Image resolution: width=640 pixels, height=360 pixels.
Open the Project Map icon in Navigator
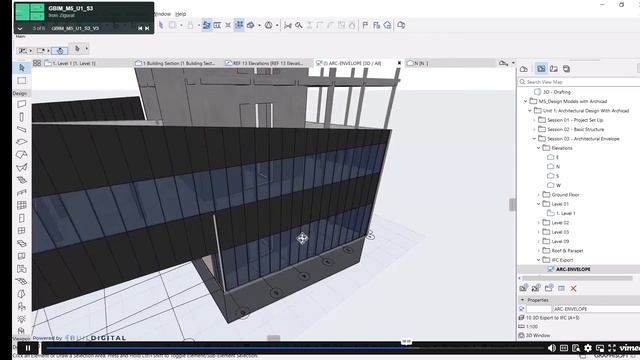[524, 69]
